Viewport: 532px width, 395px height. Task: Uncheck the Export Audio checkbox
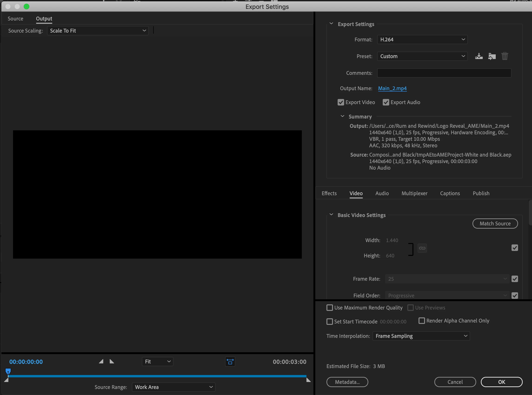[x=386, y=102]
